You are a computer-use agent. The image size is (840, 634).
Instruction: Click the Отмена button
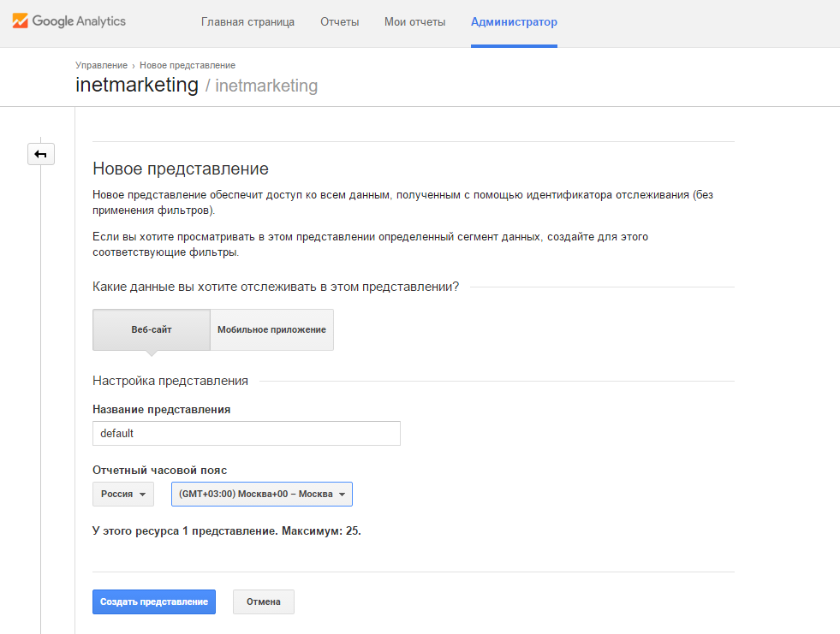pyautogui.click(x=264, y=601)
